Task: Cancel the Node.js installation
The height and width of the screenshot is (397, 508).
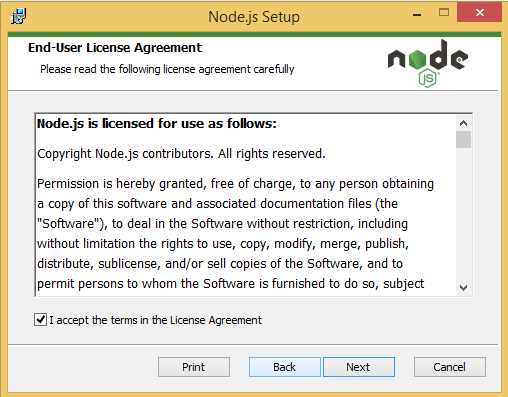Action: [x=450, y=367]
